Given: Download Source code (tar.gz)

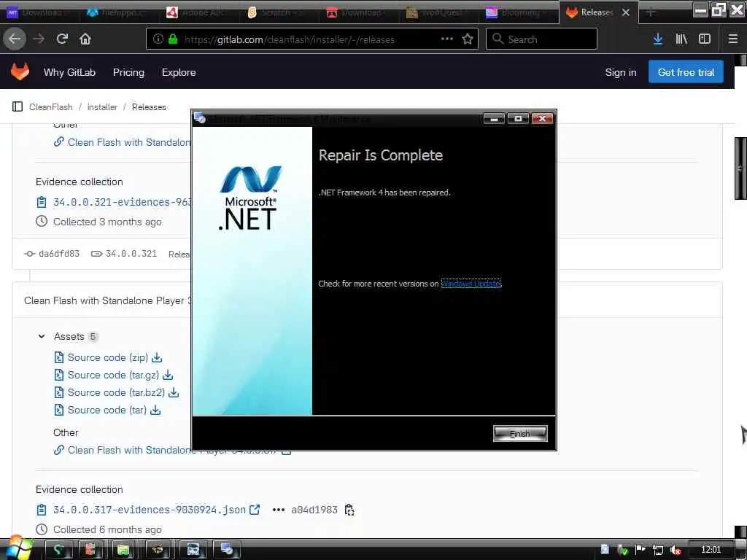Looking at the screenshot, I should pyautogui.click(x=113, y=376).
